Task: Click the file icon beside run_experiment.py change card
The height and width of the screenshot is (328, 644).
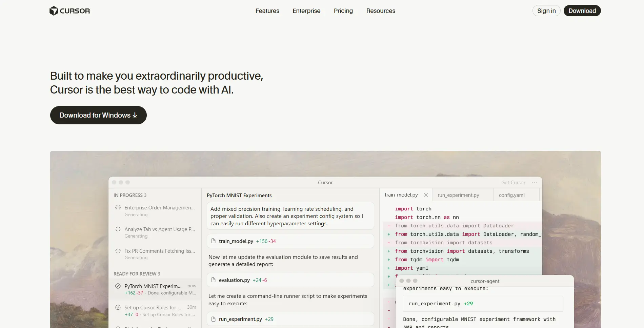Action: [213, 319]
